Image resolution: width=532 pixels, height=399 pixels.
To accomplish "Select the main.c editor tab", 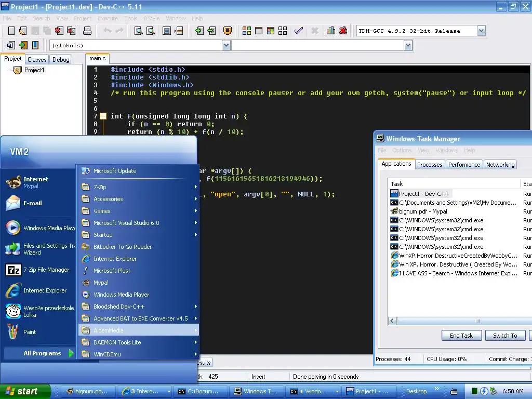I will [97, 58].
